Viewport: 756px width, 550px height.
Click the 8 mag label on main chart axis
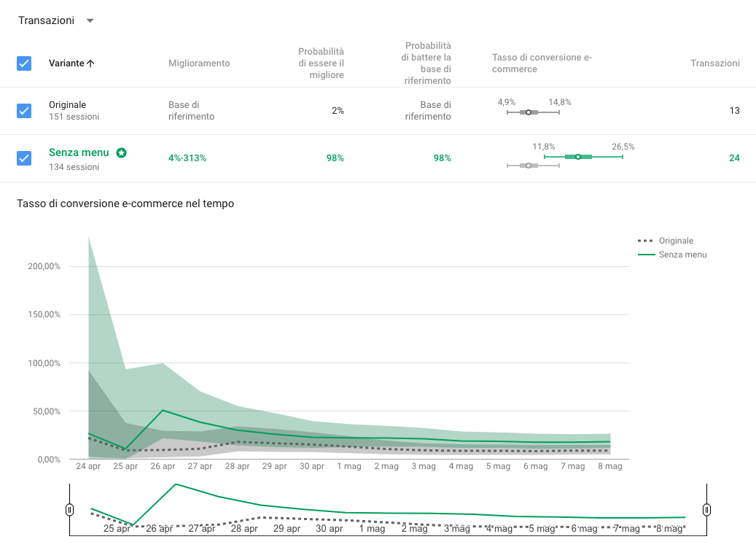click(x=610, y=466)
